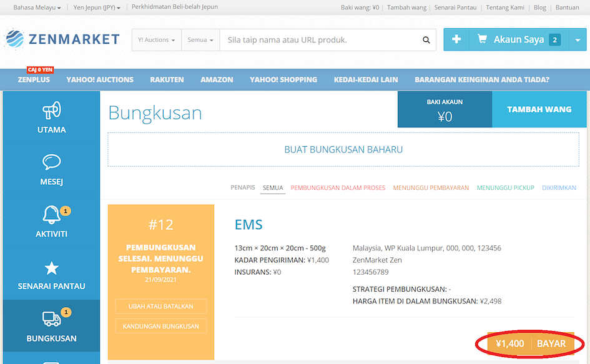Open Utama megaphone sidebar item
590x364 pixels.
52,117
